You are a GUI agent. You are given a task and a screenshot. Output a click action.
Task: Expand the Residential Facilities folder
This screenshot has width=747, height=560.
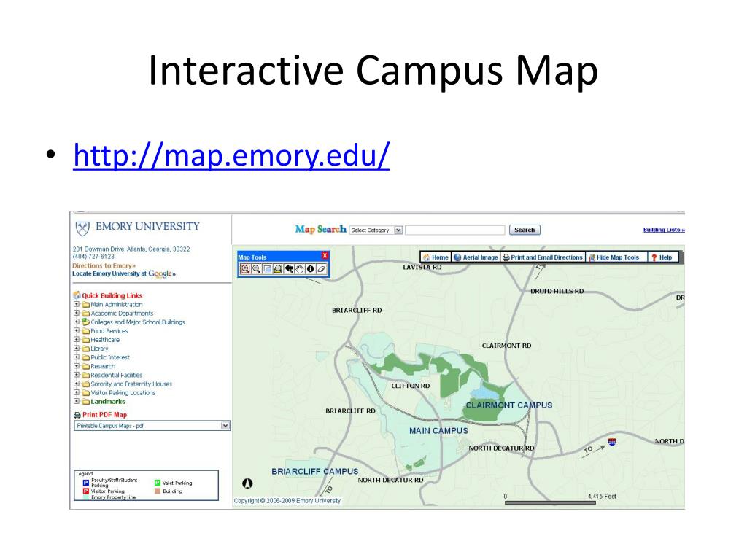pyautogui.click(x=76, y=375)
